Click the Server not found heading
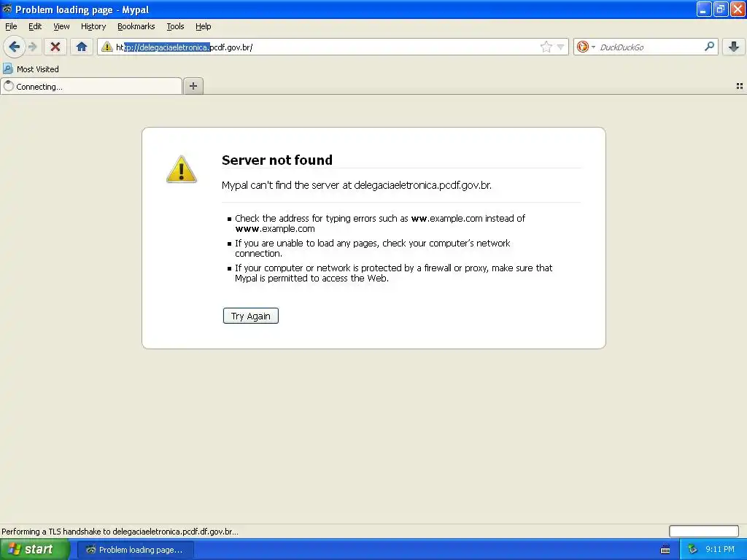The image size is (747, 560). [x=277, y=160]
